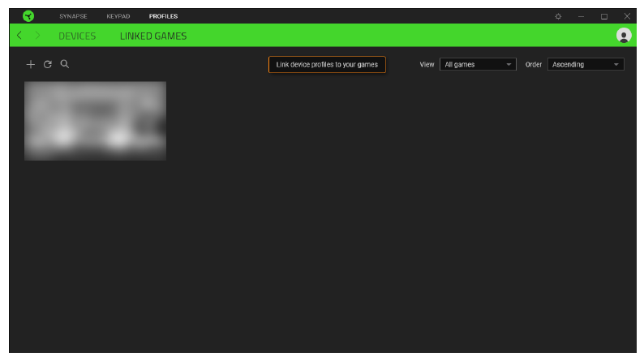Minimize the Razer Synapse window
The width and height of the screenshot is (644, 361).
point(582,16)
